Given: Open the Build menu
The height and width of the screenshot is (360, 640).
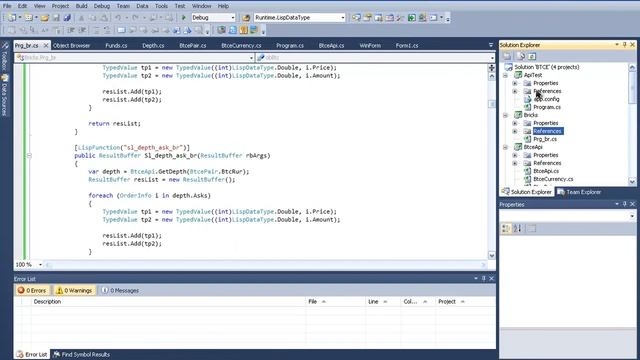Looking at the screenshot, I should pos(81,6).
